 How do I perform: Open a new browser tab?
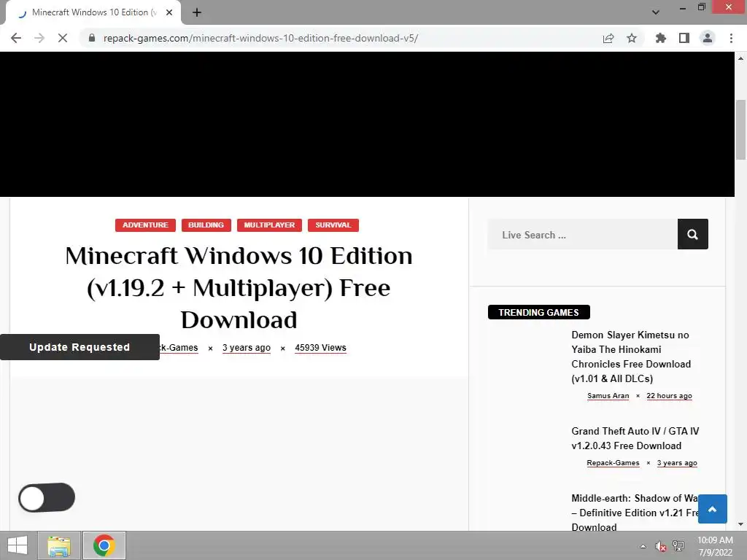(x=197, y=12)
